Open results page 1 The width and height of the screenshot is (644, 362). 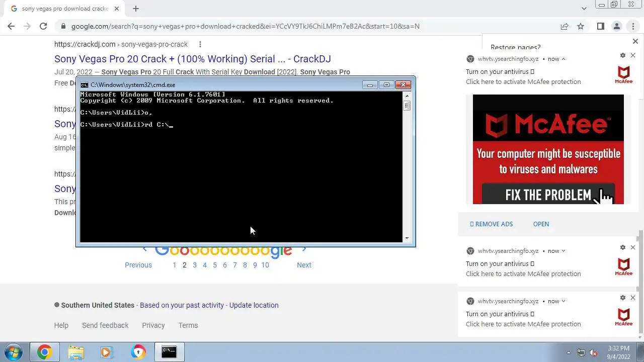175,265
